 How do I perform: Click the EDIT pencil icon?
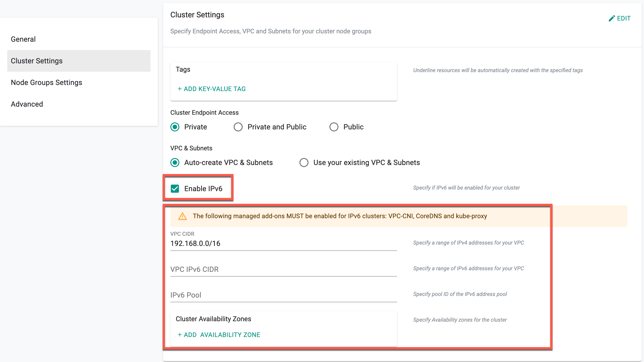(x=612, y=18)
